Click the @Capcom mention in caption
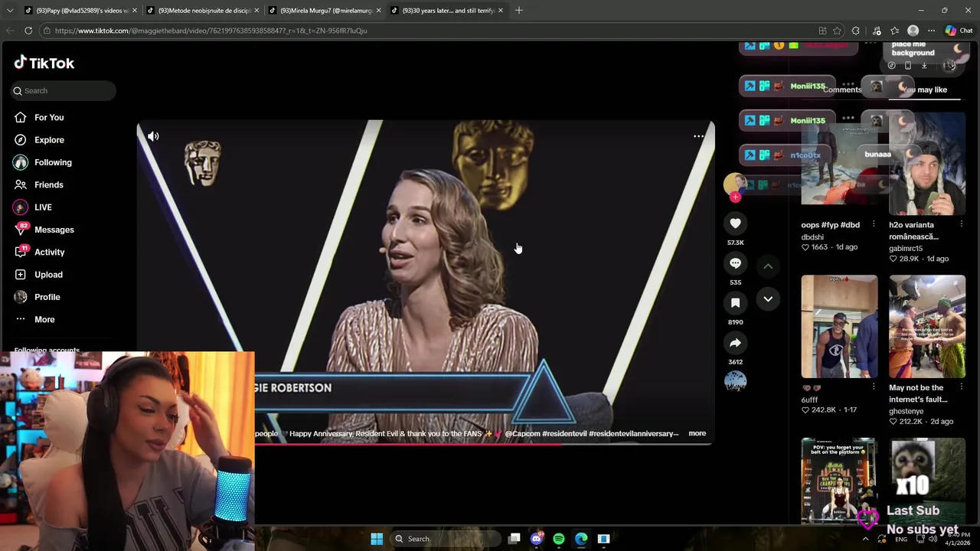Image resolution: width=980 pixels, height=551 pixels. 522,433
